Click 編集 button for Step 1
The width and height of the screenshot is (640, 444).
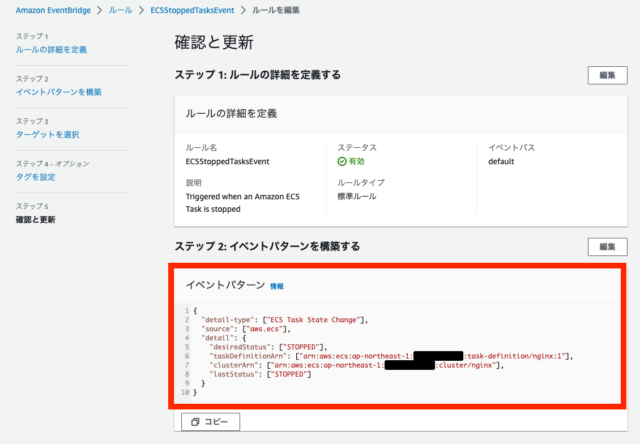[x=607, y=75]
